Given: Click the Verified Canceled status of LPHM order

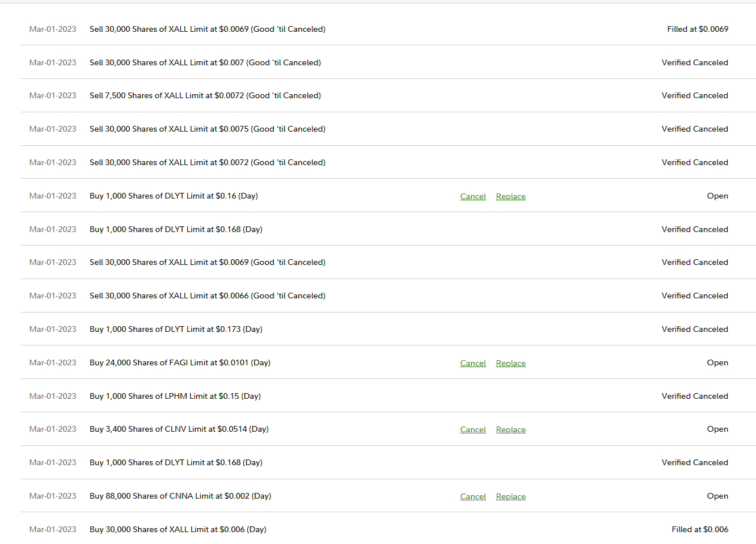Looking at the screenshot, I should coord(694,396).
